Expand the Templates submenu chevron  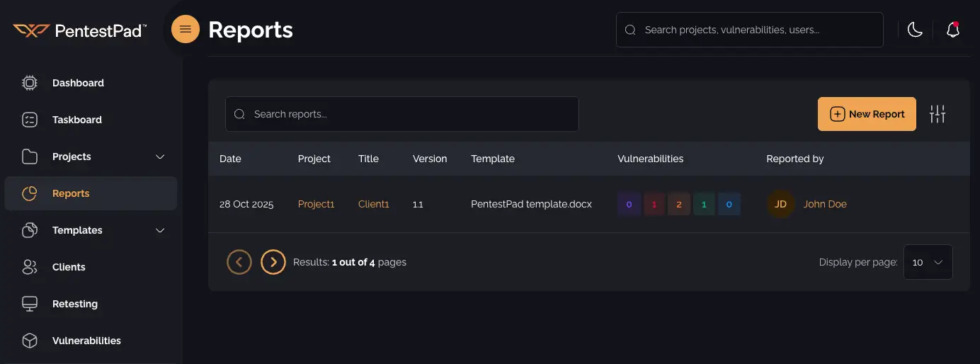(x=160, y=230)
